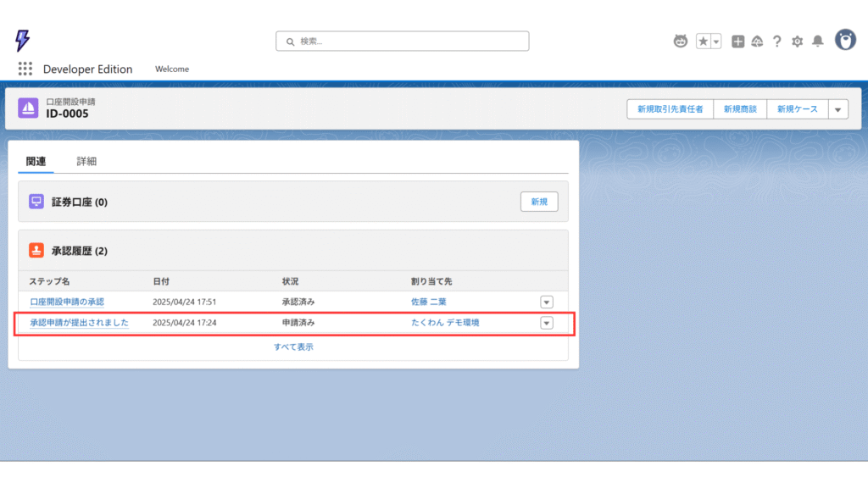This screenshot has width=868, height=488.
Task: Open the Trailhead cloud icon
Action: tap(757, 41)
